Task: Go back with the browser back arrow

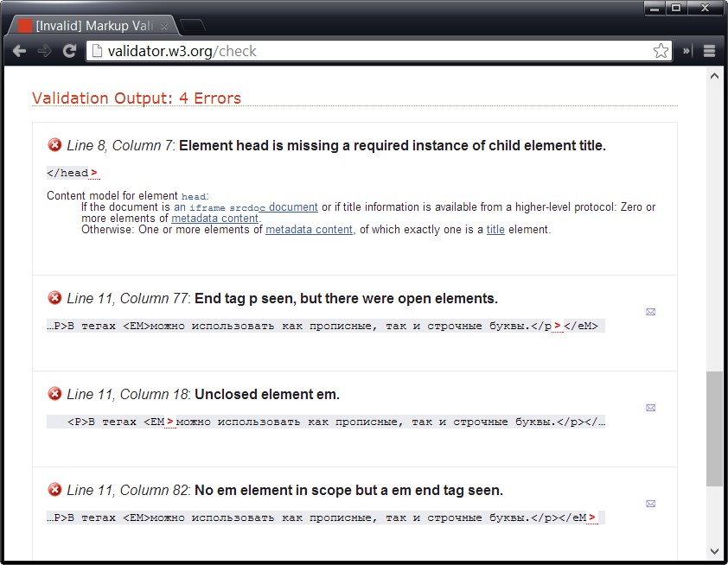Action: pos(19,51)
